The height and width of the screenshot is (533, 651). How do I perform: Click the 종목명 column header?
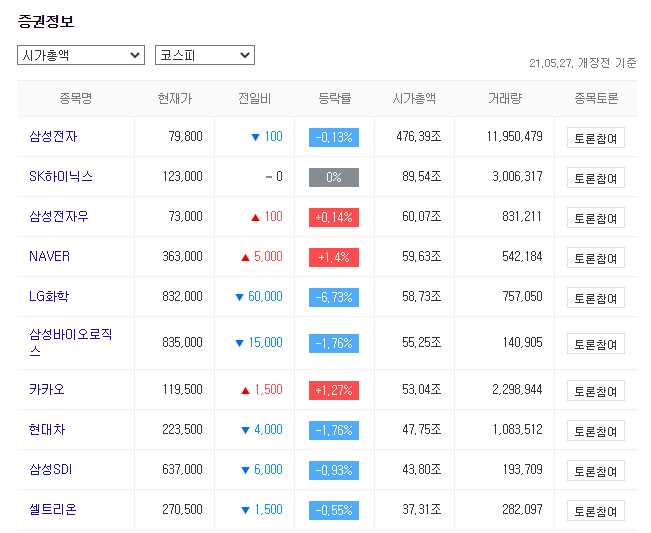click(76, 98)
